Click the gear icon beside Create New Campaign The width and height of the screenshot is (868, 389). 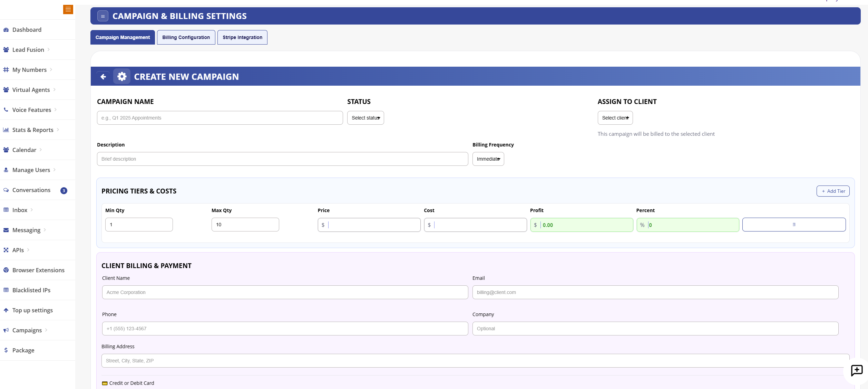tap(121, 76)
